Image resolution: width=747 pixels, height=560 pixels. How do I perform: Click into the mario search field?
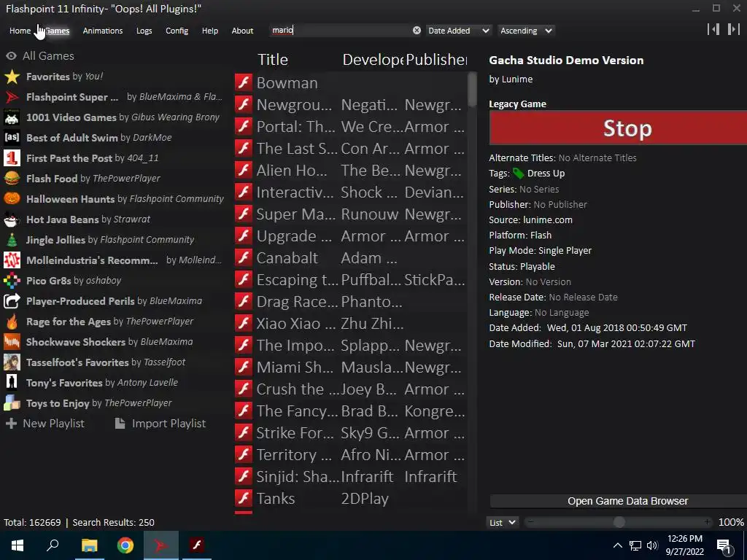(341, 31)
